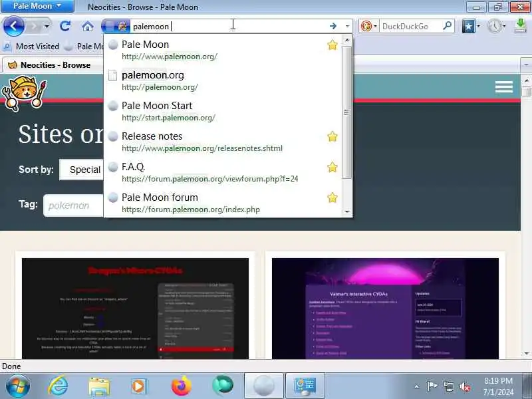Click the greyed Forward navigation arrow
This screenshot has width=532, height=399.
pos(35,26)
